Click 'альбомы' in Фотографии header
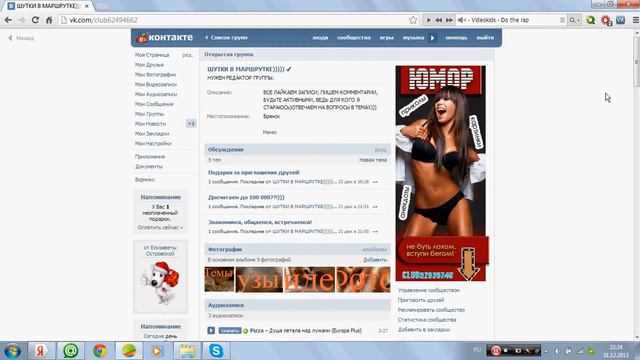Screen dimensions: 640x360 374,249
